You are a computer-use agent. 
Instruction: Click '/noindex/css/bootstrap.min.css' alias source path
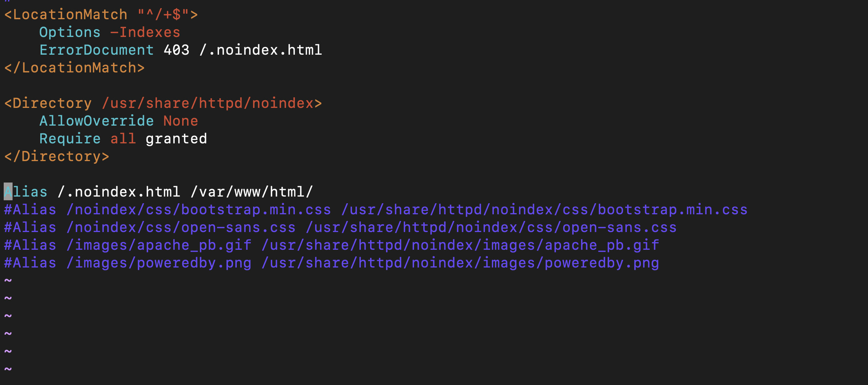pyautogui.click(x=198, y=210)
